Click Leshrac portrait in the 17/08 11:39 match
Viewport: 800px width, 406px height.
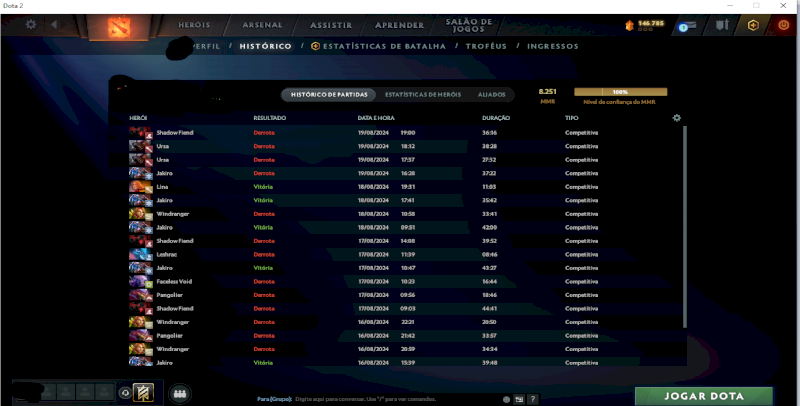tap(141, 255)
